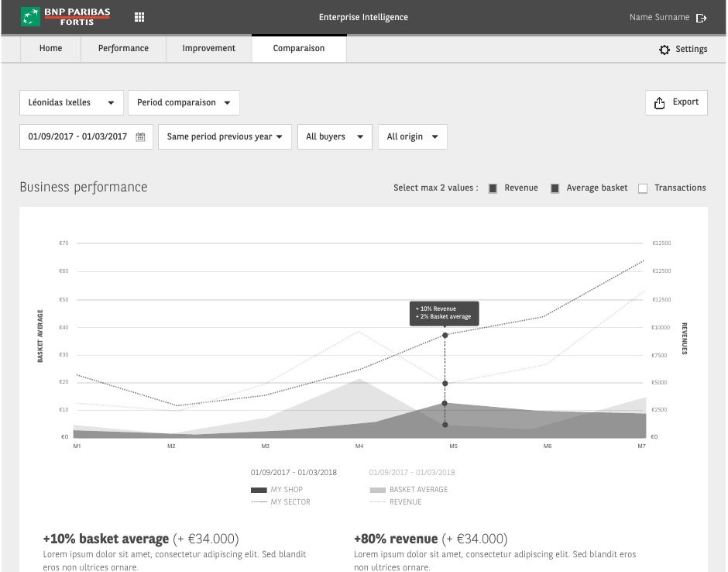This screenshot has width=728, height=572.
Task: Click the Export share icon
Action: pyautogui.click(x=659, y=102)
